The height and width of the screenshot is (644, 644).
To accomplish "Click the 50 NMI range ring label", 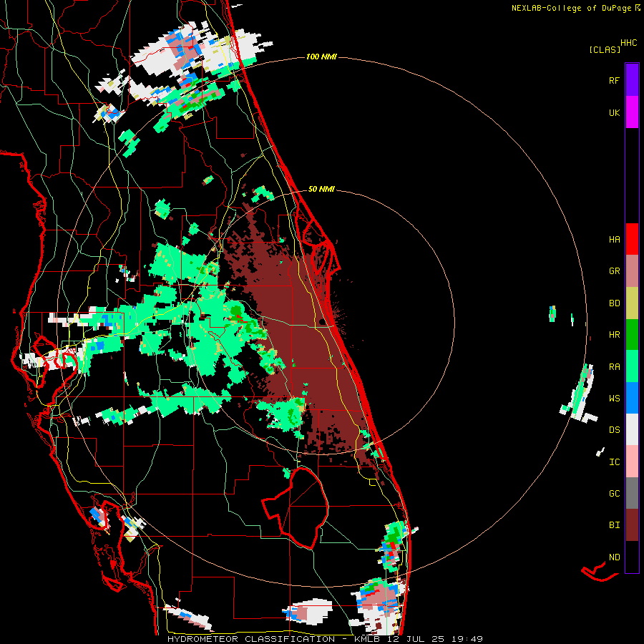I will (x=321, y=189).
